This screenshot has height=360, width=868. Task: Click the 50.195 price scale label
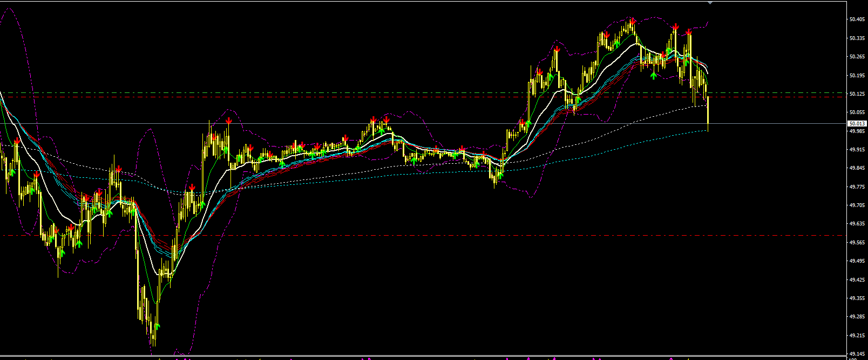point(856,76)
